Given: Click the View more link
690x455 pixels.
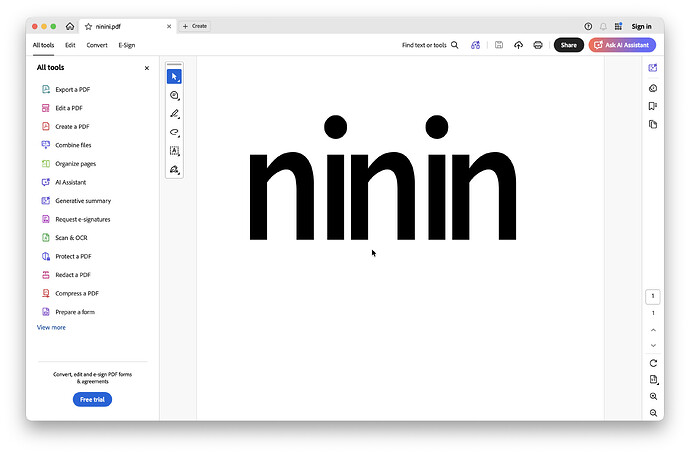Looking at the screenshot, I should pyautogui.click(x=51, y=327).
